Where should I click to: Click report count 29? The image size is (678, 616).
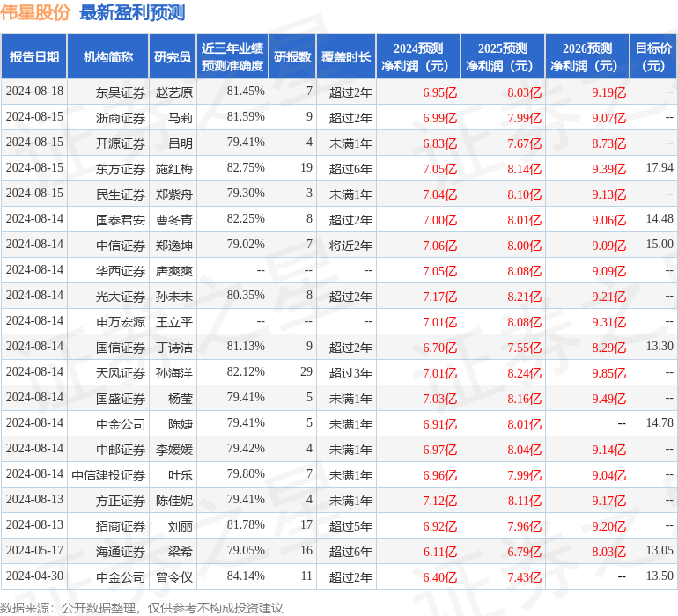point(306,371)
